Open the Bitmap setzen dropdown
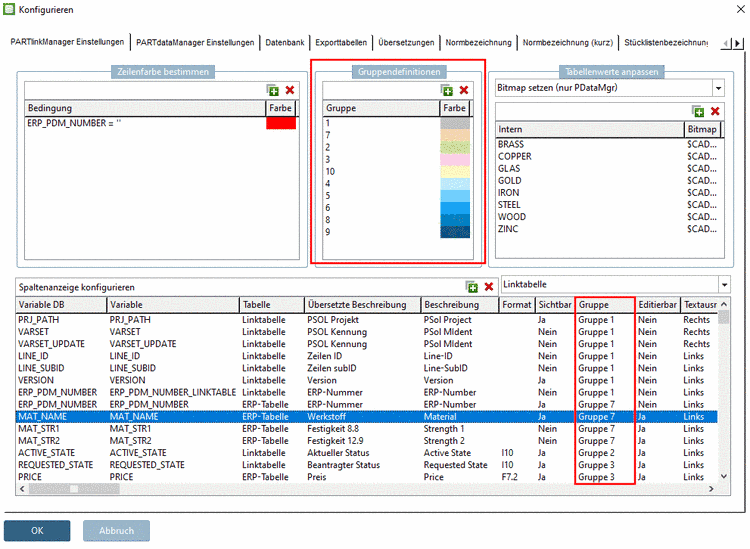750x549 pixels. pyautogui.click(x=717, y=88)
